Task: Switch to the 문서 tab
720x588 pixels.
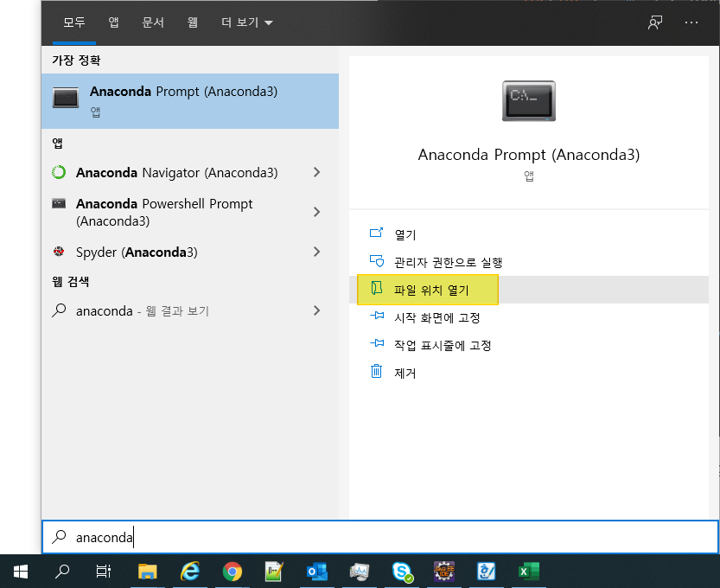Action: pos(153,22)
